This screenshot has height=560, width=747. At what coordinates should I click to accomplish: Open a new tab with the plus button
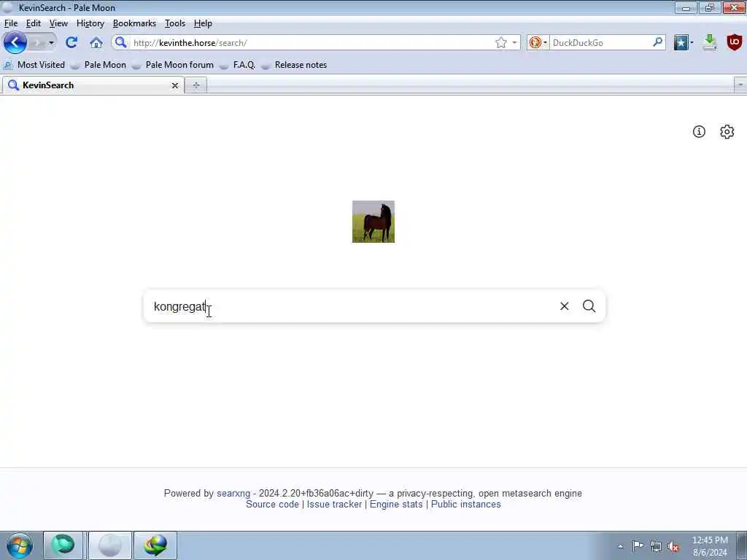196,85
